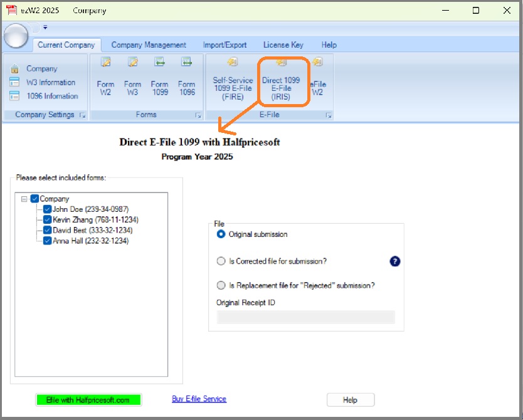Viewport: 523px width, 420px height.
Task: Open 1096 Information settings
Action: [x=52, y=97]
